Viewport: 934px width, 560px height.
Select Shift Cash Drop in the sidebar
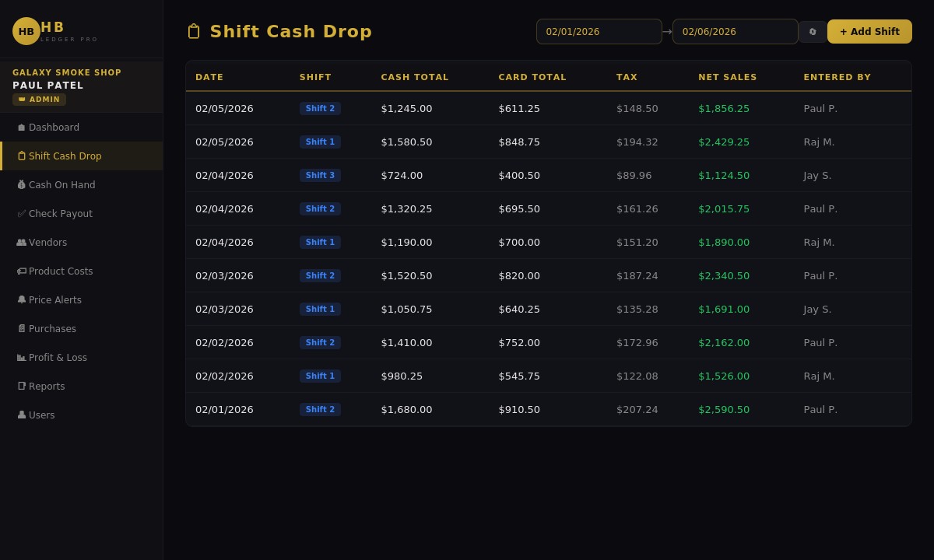click(66, 156)
